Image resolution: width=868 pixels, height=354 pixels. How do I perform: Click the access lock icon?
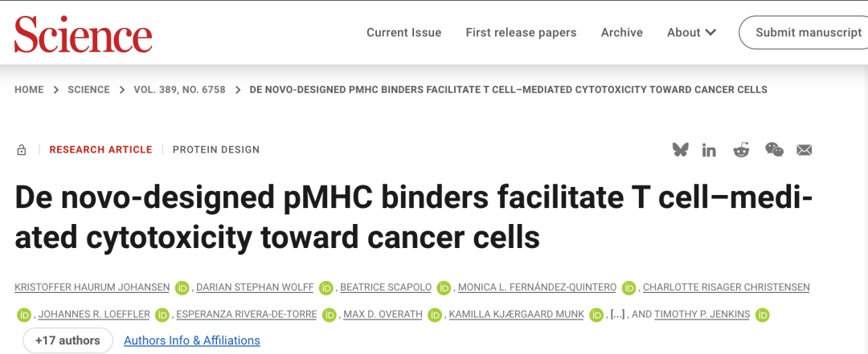click(x=22, y=150)
